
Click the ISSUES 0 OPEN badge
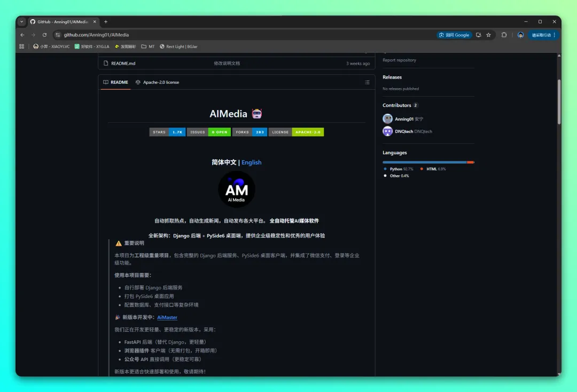[209, 132]
